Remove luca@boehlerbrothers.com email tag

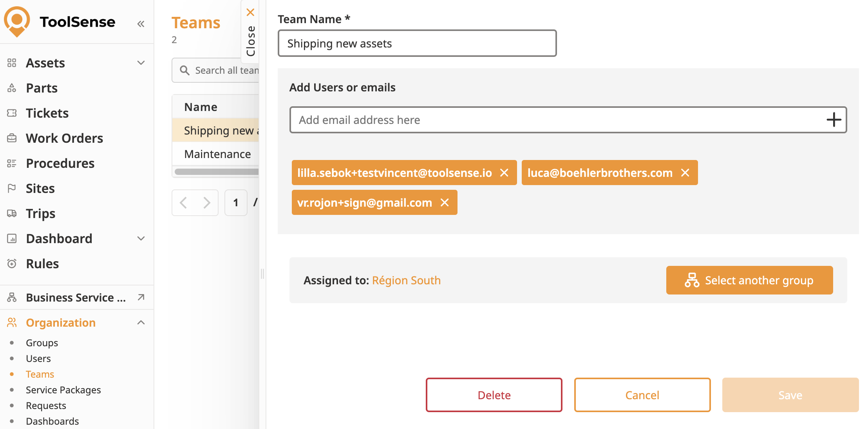click(x=685, y=173)
